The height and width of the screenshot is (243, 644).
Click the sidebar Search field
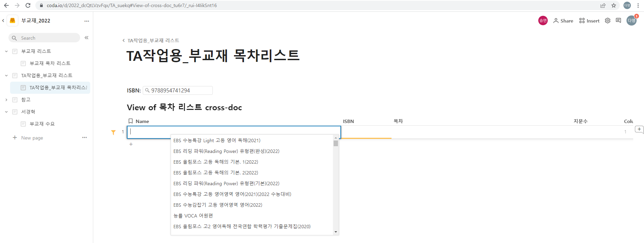44,38
